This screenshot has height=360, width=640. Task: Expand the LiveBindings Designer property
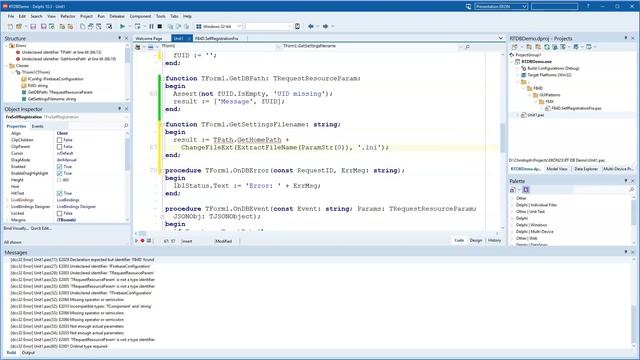coord(7,207)
